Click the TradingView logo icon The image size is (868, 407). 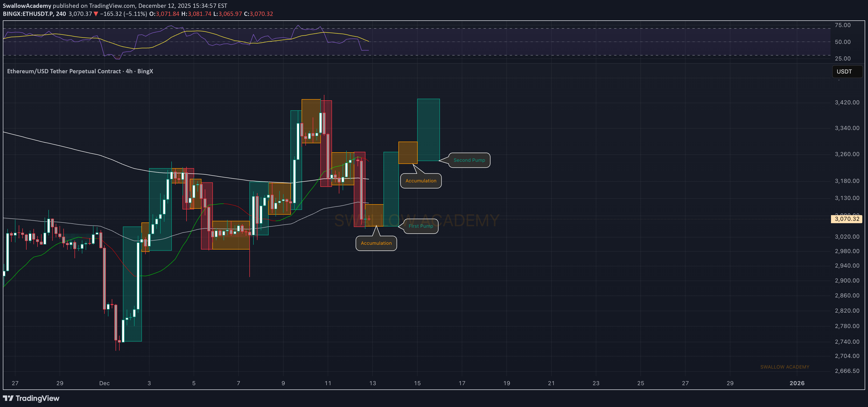[8, 398]
